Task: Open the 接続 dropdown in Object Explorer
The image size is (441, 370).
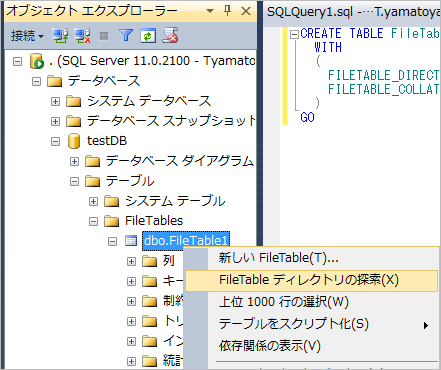Action: pos(27,35)
